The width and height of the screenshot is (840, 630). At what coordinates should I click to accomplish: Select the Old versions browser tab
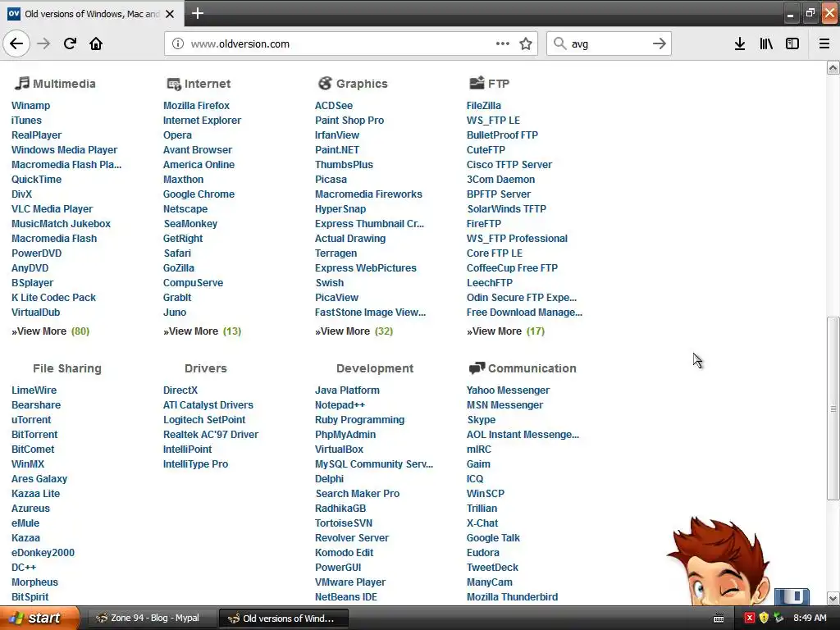[x=92, y=14]
